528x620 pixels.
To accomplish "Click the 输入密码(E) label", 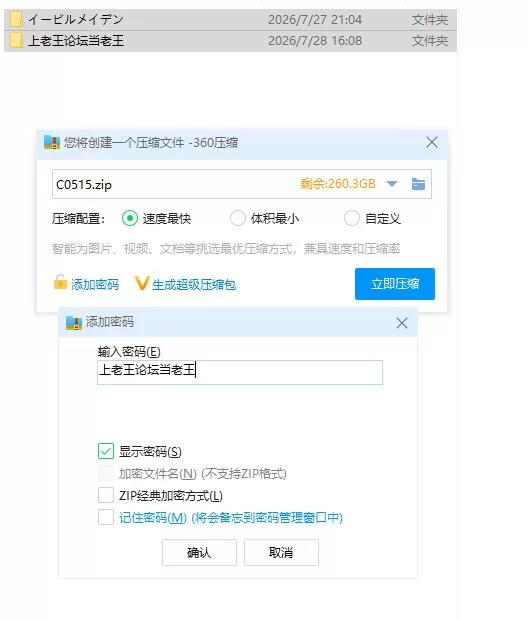I will [x=129, y=352].
